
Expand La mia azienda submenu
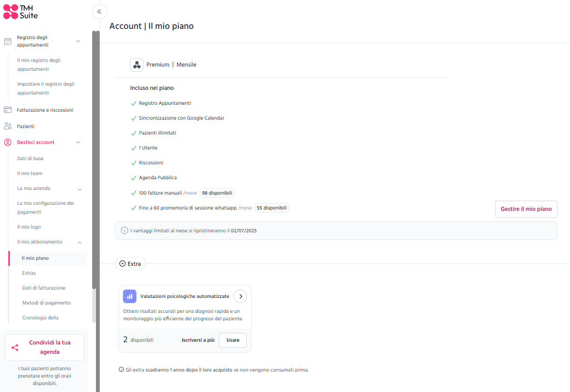pyautogui.click(x=80, y=189)
